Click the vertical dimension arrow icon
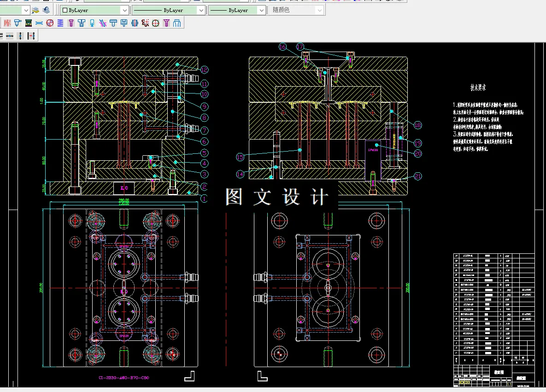The width and height of the screenshot is (546, 392). coord(20,36)
